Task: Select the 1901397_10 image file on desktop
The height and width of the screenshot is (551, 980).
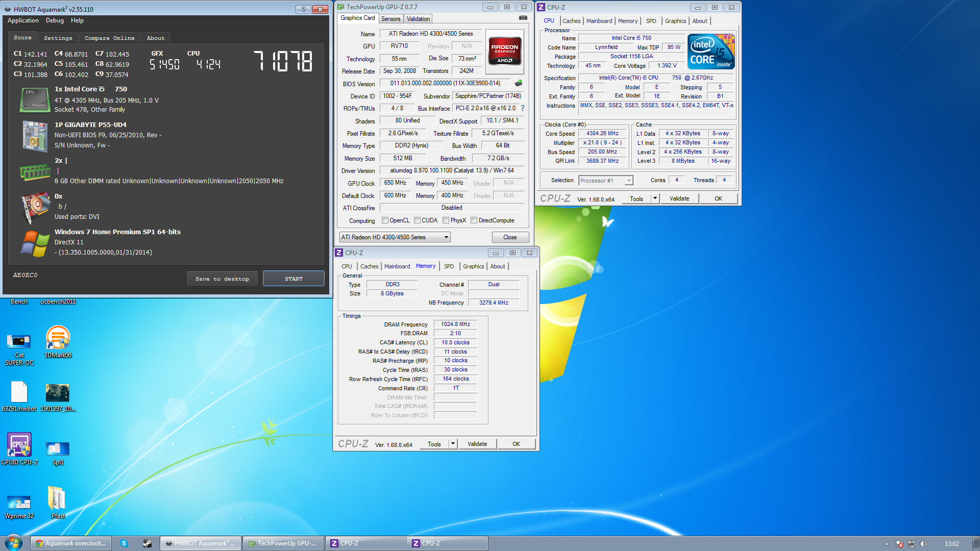Action: [58, 397]
